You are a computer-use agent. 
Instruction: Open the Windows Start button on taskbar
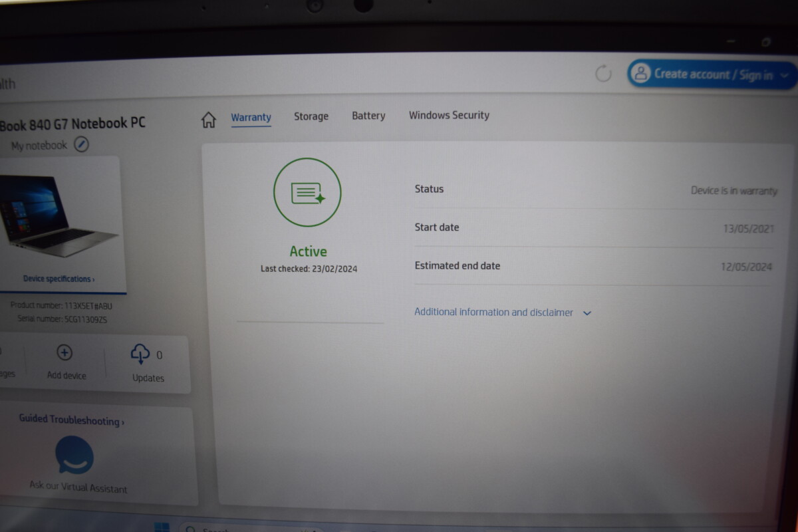point(162,528)
